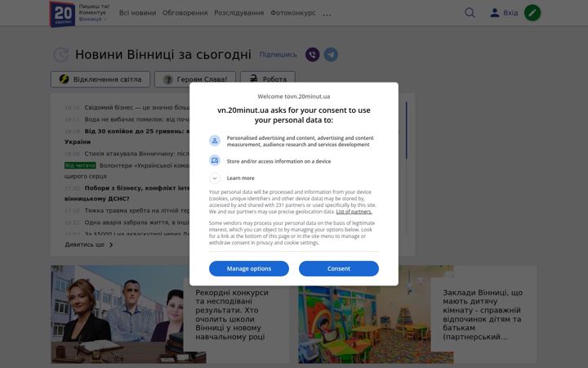This screenshot has width=588, height=368.
Task: Open news 'Одна аварія забрала життя'
Action: [137, 222]
